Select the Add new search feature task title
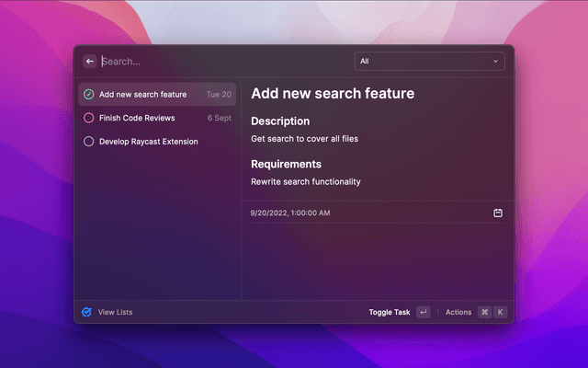 pos(142,94)
